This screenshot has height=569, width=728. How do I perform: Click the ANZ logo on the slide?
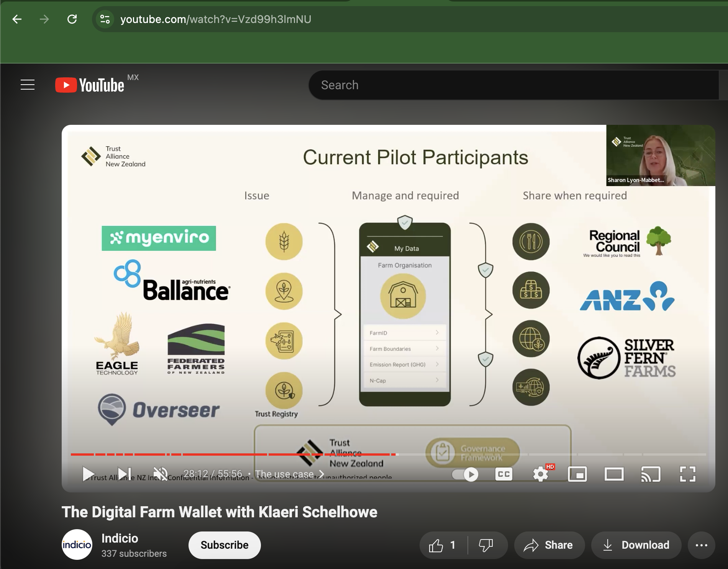627,296
